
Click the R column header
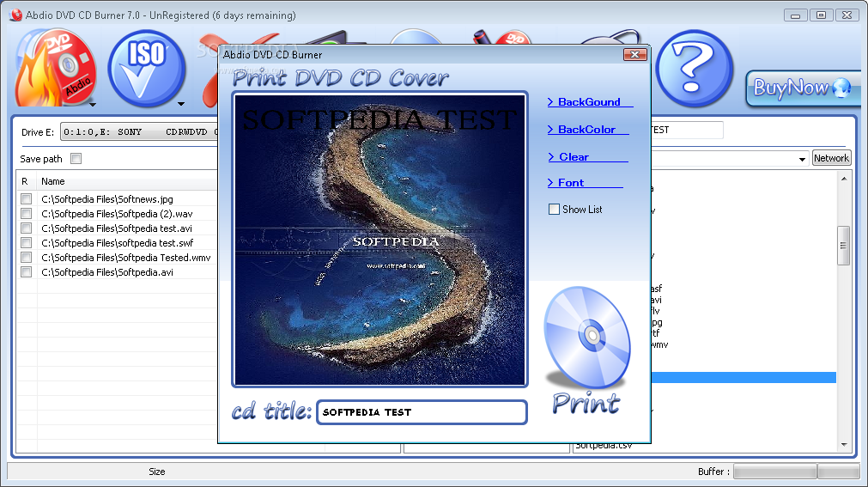point(26,181)
